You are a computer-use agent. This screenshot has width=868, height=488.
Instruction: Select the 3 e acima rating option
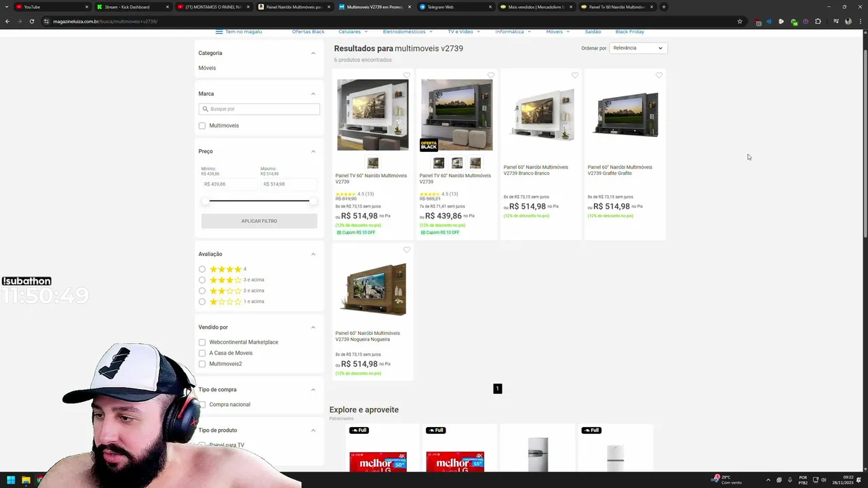[x=202, y=280]
